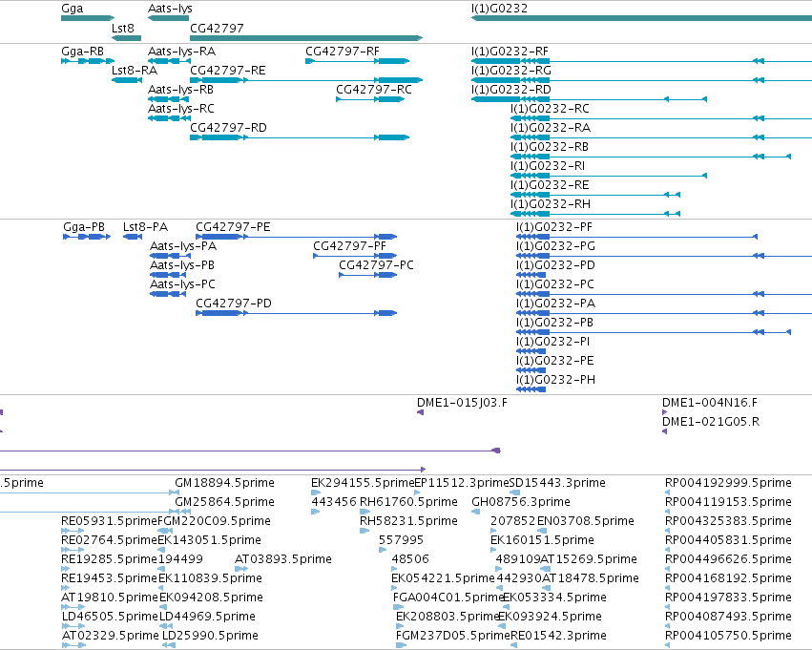Click the RE19285.5prime EST label
The width and height of the screenshot is (812, 650).
(109, 559)
